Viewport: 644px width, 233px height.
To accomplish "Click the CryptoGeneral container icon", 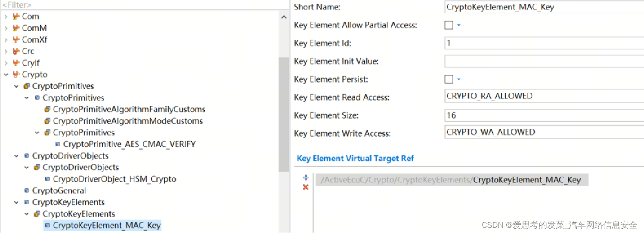I will click(x=27, y=190).
